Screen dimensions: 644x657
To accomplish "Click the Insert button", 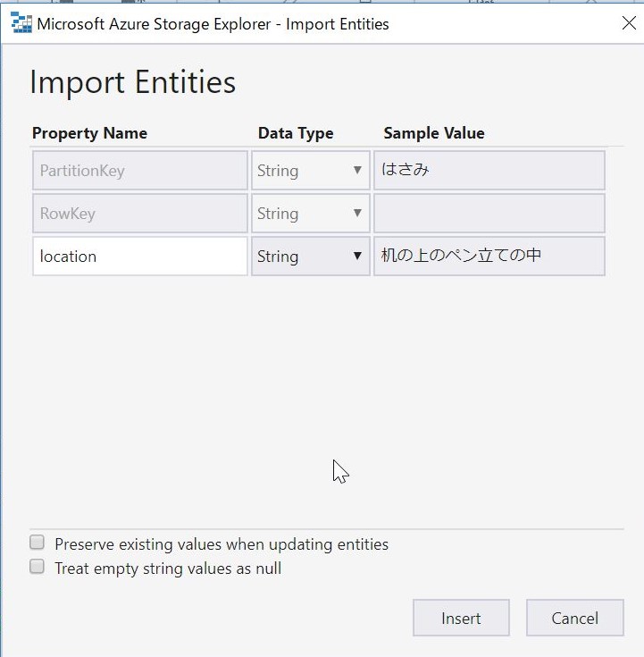I will (461, 618).
